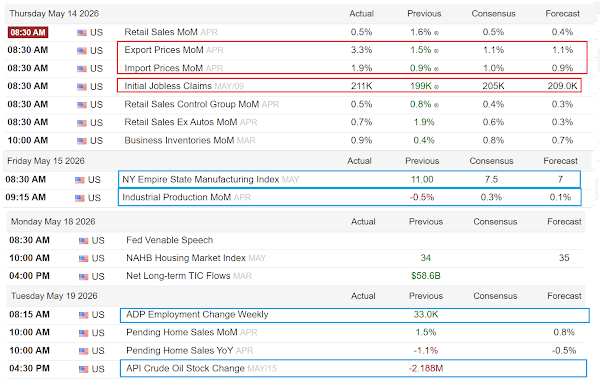Click revision marker next to Retail Sales 1.6% previous
600x380 pixels.
[436, 33]
